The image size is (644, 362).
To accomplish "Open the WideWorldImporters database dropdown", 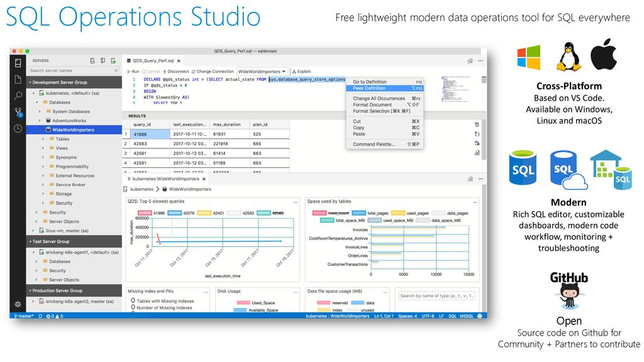I will (x=262, y=72).
